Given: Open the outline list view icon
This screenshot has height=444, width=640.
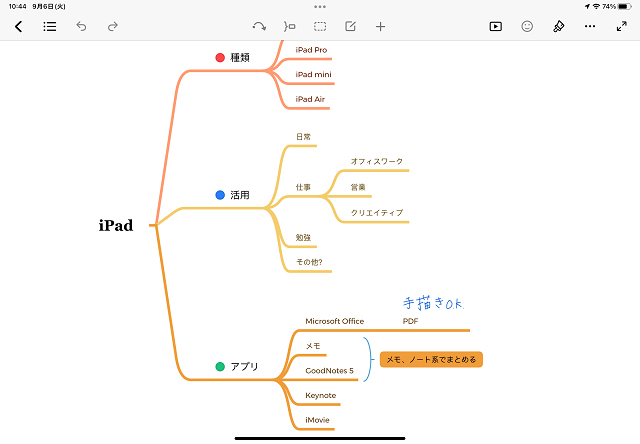Looking at the screenshot, I should pos(50,27).
